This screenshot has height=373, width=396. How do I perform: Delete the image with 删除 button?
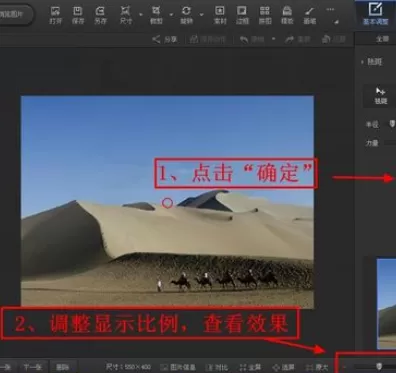(x=62, y=367)
